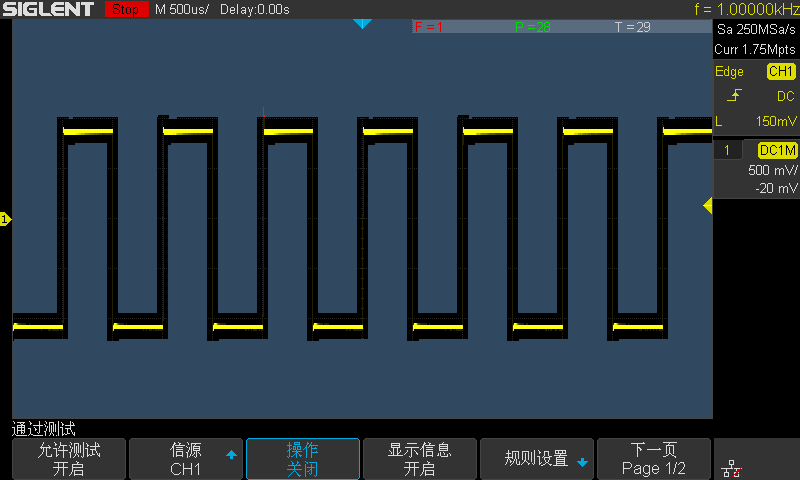Click the channel 1 number label
Viewport: 800px width, 480px height.
(727, 150)
